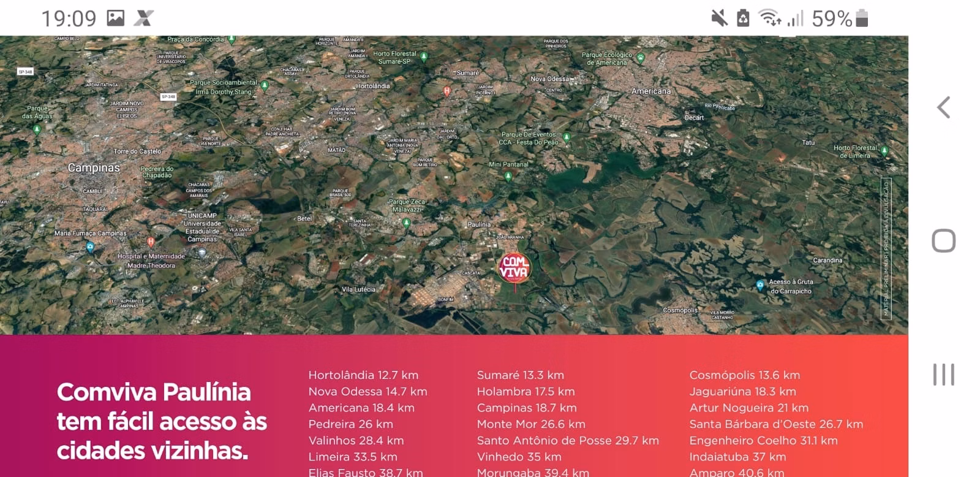Tap the battery saver recycle status icon
Image resolution: width=980 pixels, height=477 pixels.
(743, 18)
